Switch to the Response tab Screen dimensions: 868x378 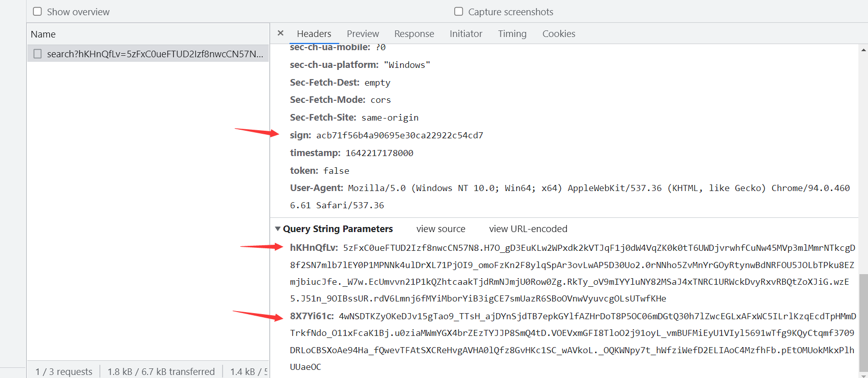tap(414, 33)
